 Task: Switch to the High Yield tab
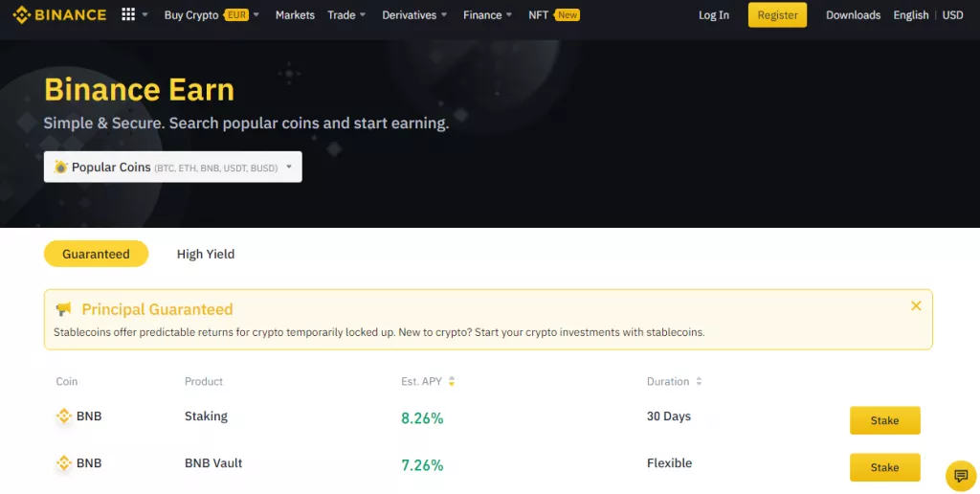pos(206,254)
